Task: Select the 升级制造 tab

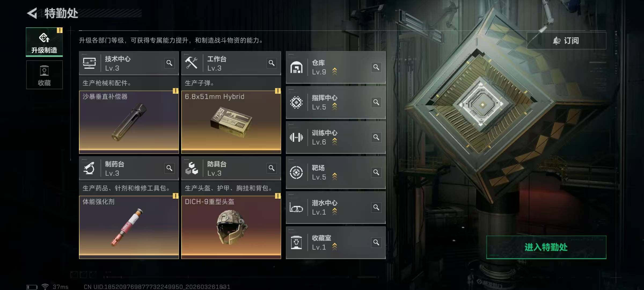Action: pos(44,42)
